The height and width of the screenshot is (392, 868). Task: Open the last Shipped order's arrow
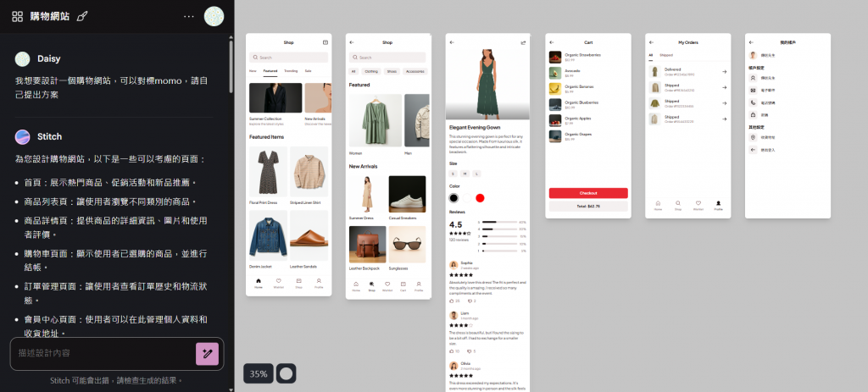pos(724,119)
